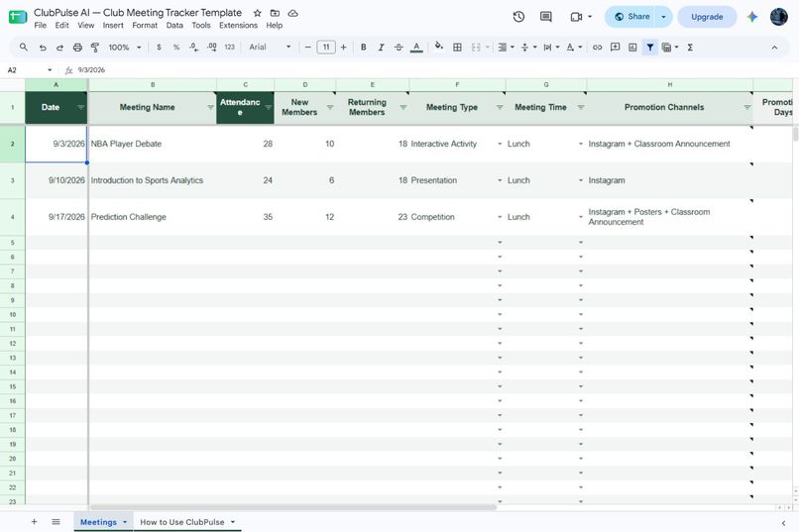This screenshot has width=799, height=532.
Task: Open the text color picker
Action: (416, 48)
